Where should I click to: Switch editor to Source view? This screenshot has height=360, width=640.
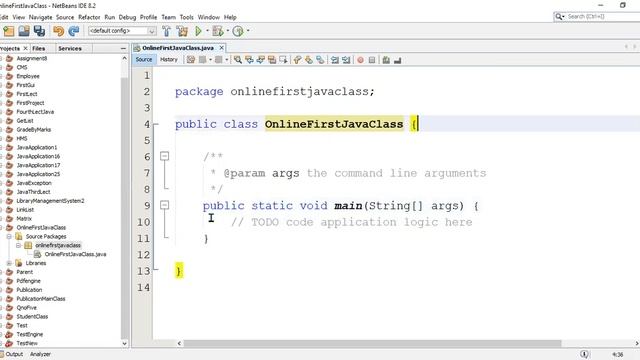point(144,60)
